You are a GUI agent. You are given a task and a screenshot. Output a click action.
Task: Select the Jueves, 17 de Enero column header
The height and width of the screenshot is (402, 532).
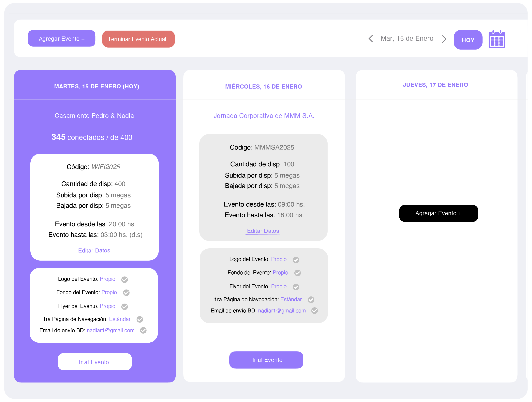(x=435, y=85)
